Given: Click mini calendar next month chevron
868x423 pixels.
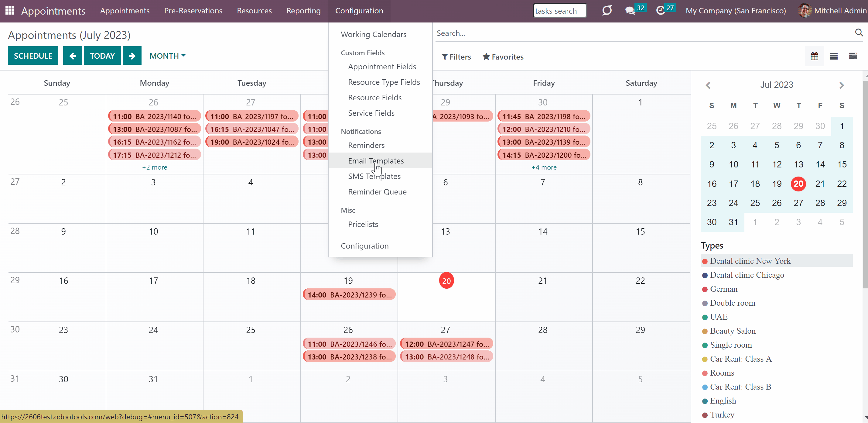Looking at the screenshot, I should (x=841, y=85).
